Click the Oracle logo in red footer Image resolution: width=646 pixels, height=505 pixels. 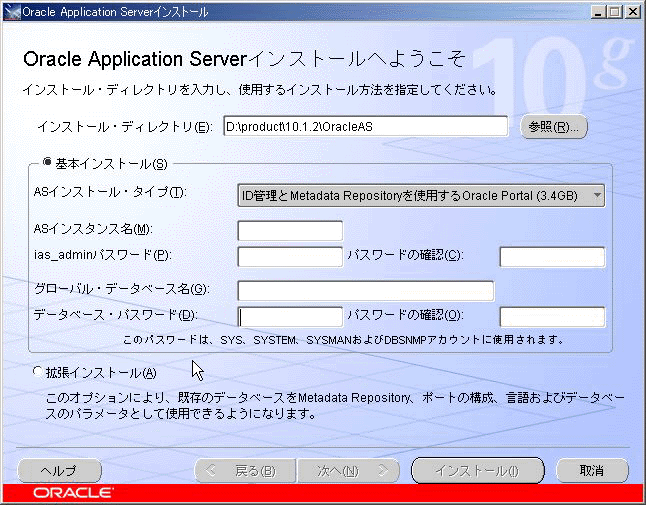coord(73,493)
